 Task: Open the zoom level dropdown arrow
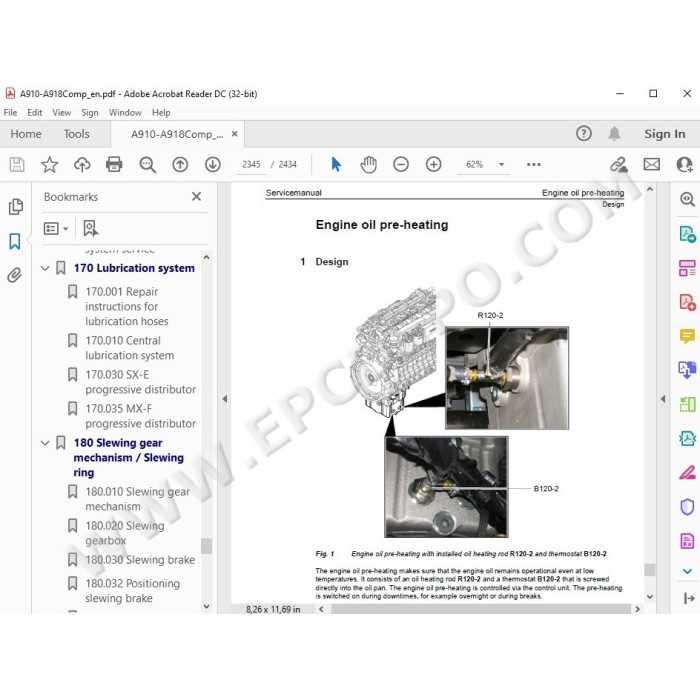(x=501, y=165)
